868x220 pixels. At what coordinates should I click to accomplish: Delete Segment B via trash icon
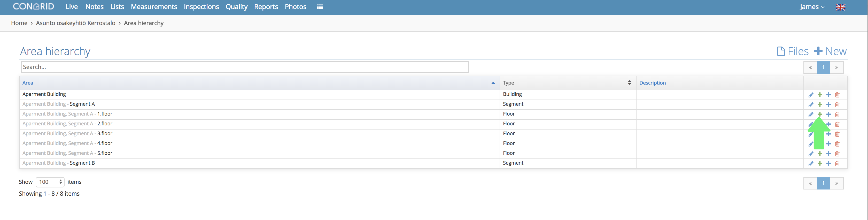(837, 164)
